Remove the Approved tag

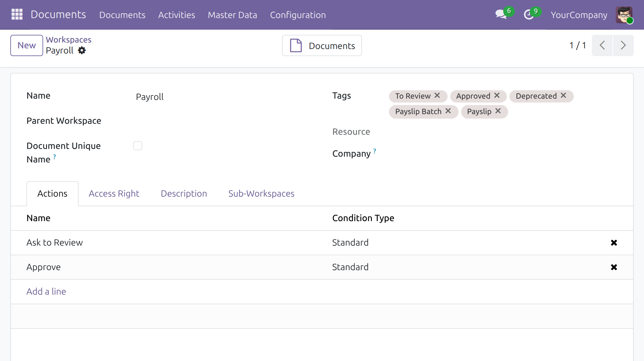(x=497, y=96)
